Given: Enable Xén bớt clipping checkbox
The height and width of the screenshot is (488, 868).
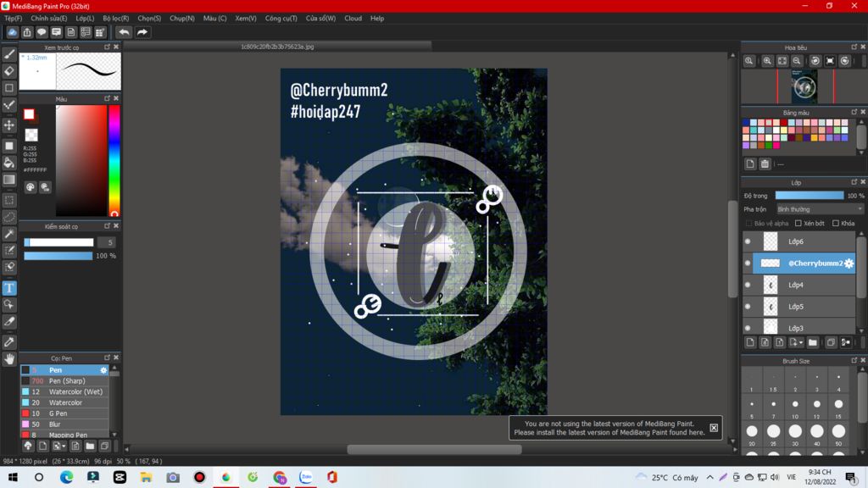Looking at the screenshot, I should click(798, 224).
